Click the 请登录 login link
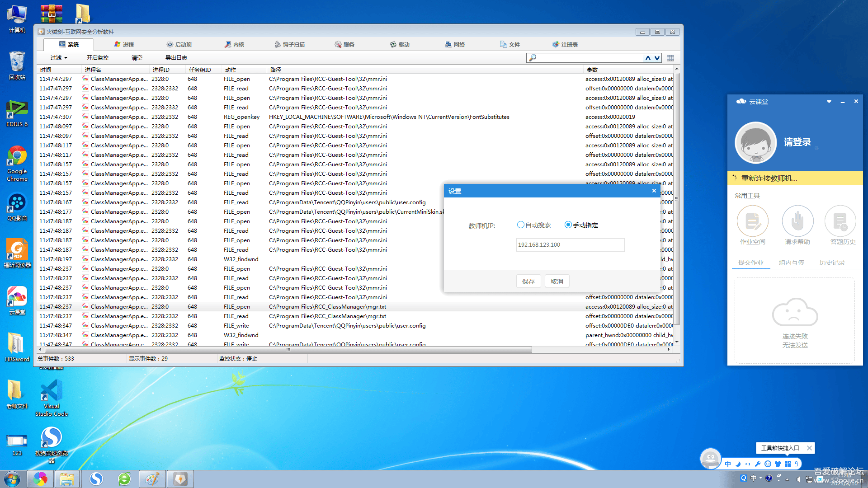868x488 pixels. tap(797, 142)
